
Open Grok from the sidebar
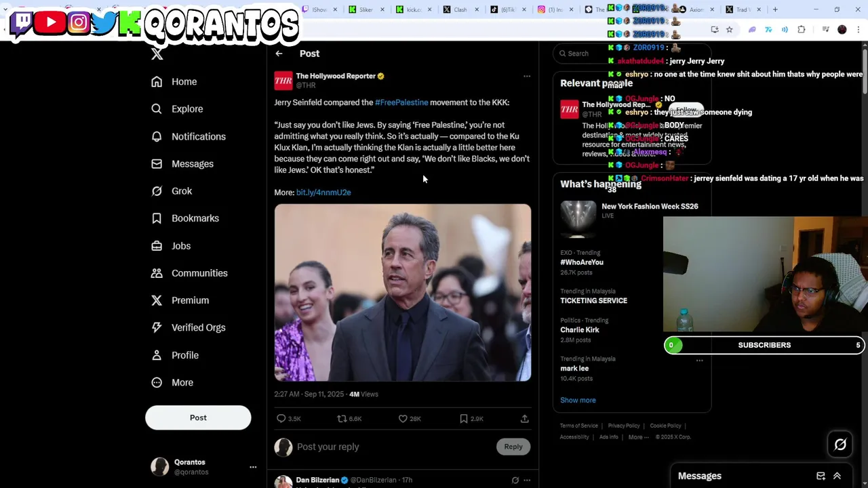[172, 191]
